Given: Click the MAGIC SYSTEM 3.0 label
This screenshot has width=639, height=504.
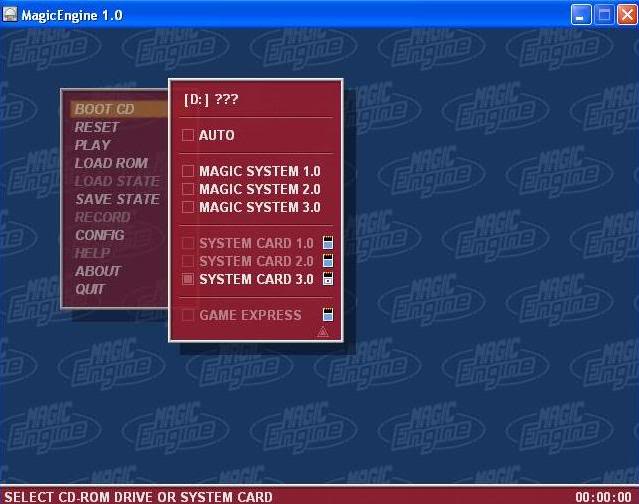Looking at the screenshot, I should click(x=260, y=207).
